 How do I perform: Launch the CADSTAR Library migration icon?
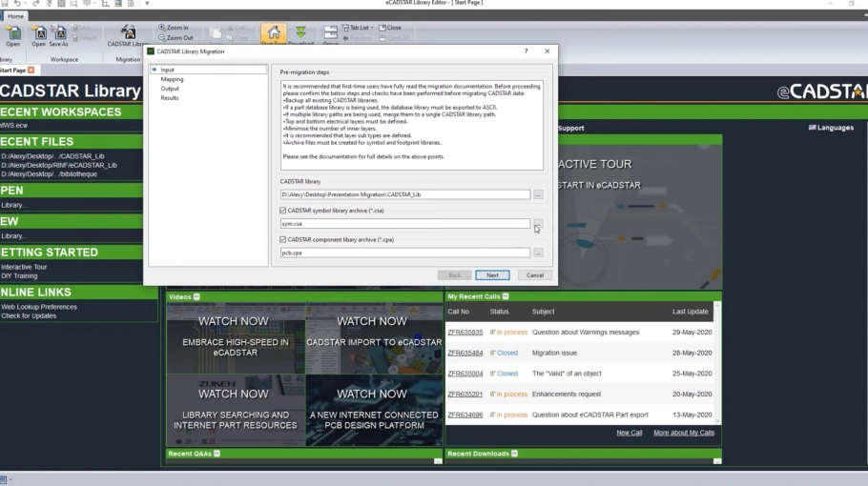click(x=128, y=36)
